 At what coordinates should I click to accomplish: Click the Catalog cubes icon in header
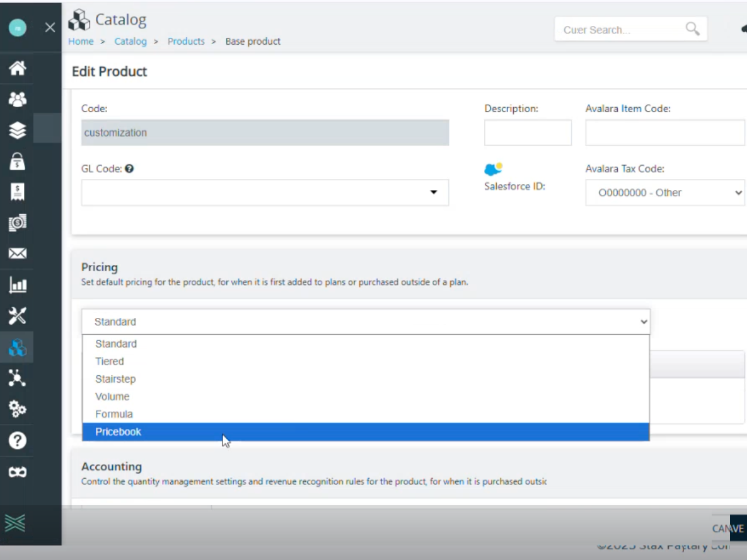(x=79, y=20)
